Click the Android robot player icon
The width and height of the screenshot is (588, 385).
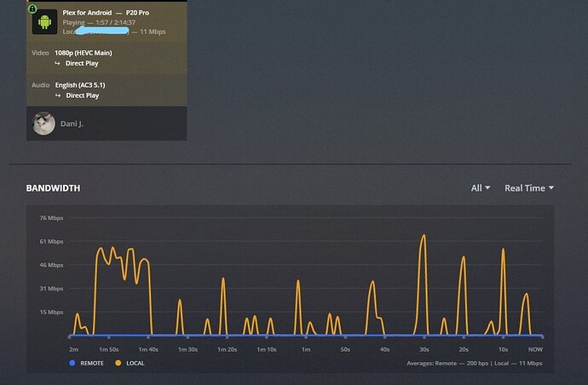[44, 22]
